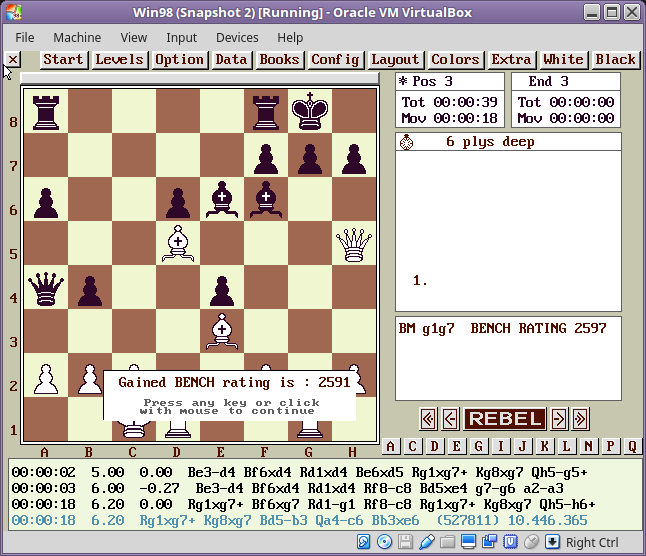646x556 pixels.
Task: Select the white queen on h5
Action: (354, 245)
